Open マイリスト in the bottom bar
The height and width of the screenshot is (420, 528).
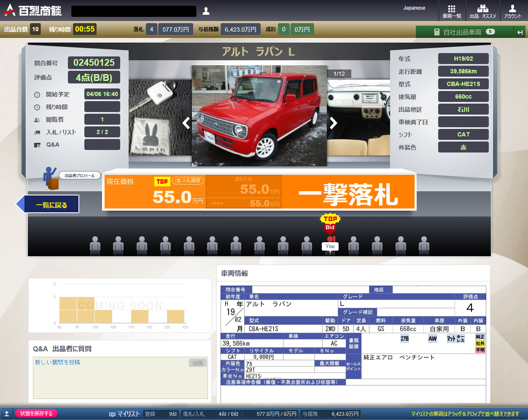125,414
